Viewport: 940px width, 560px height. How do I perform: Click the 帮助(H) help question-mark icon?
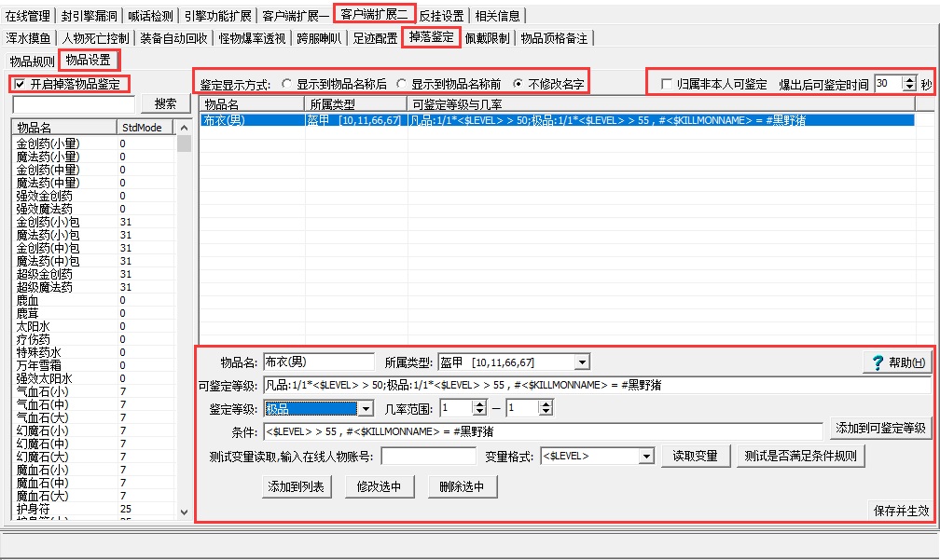pyautogui.click(x=878, y=363)
